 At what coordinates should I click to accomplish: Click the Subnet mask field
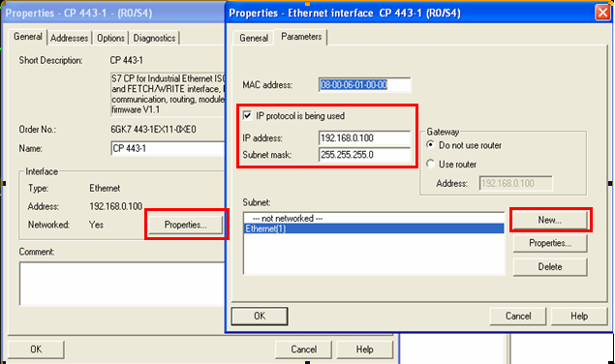365,155
